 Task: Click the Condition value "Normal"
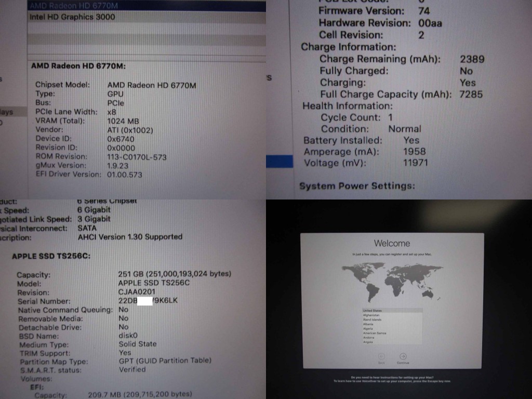(405, 129)
